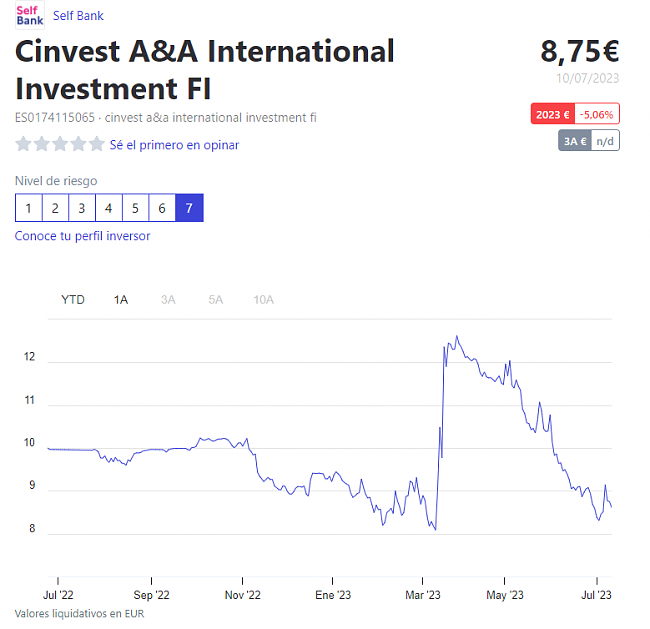Click the March 2023 peak on the chart
Screen dimensions: 650x629
click(457, 337)
